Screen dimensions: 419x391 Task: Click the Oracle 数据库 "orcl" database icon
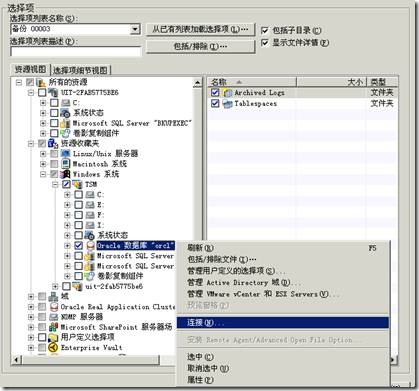90,246
